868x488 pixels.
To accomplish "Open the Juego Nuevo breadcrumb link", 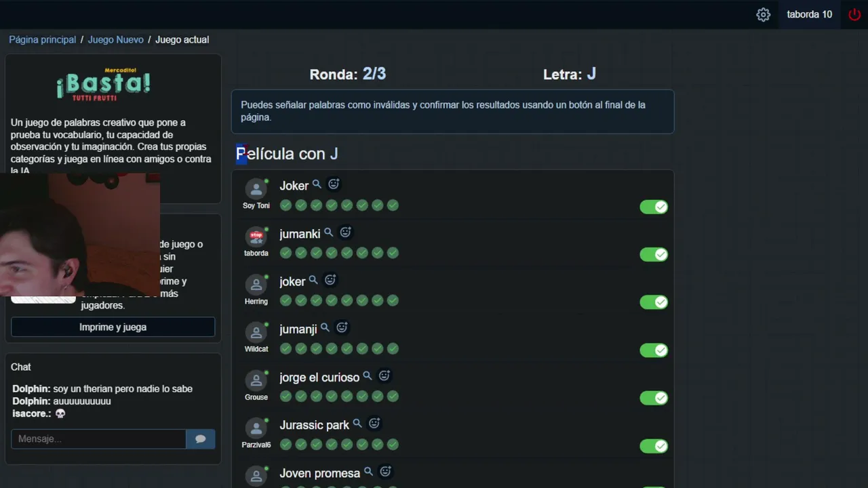I will [116, 39].
